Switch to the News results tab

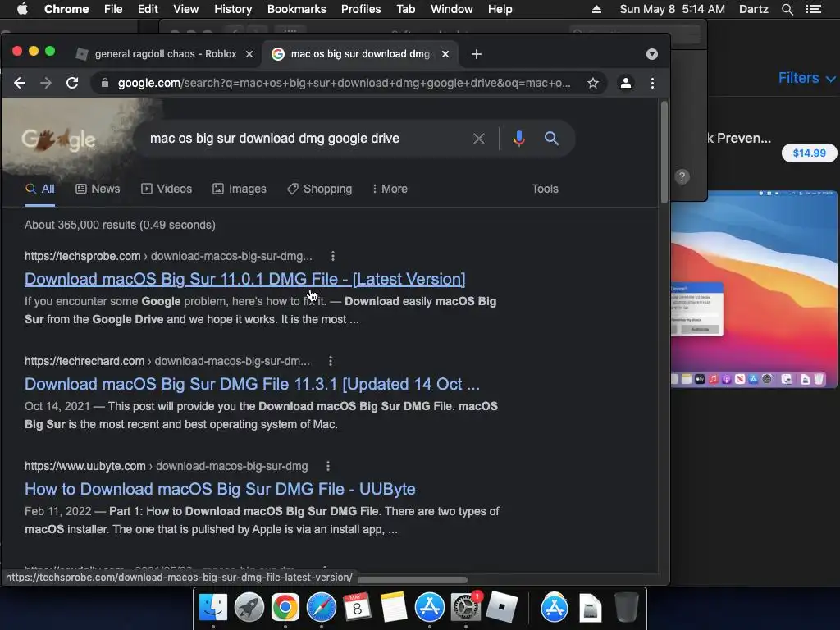98,189
